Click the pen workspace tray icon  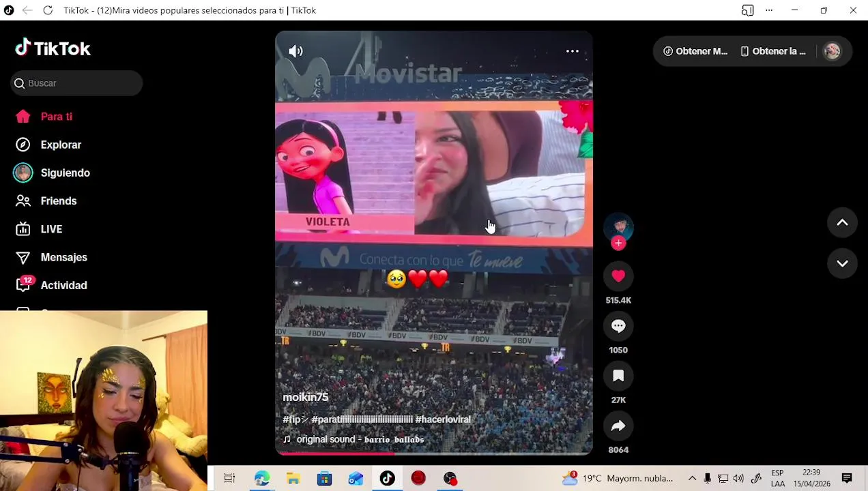pos(756,478)
